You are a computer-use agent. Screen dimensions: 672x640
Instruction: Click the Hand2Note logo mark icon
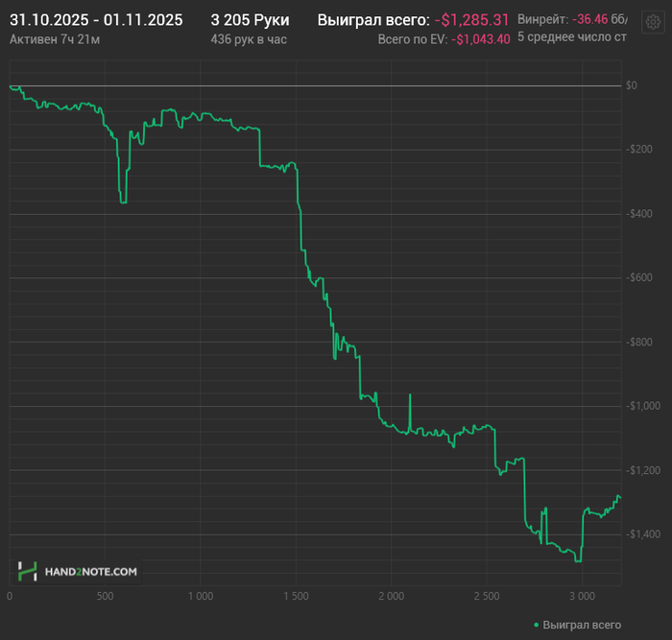tap(27, 572)
